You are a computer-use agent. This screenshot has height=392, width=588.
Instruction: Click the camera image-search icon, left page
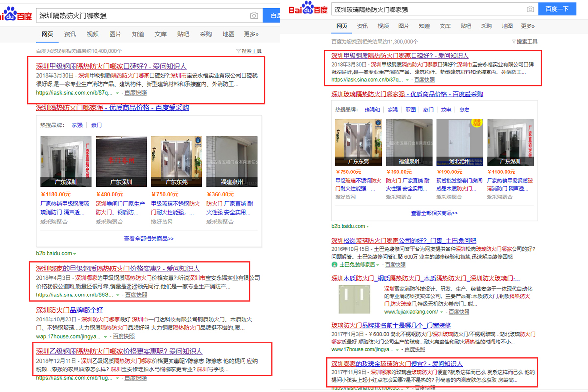[x=254, y=16]
